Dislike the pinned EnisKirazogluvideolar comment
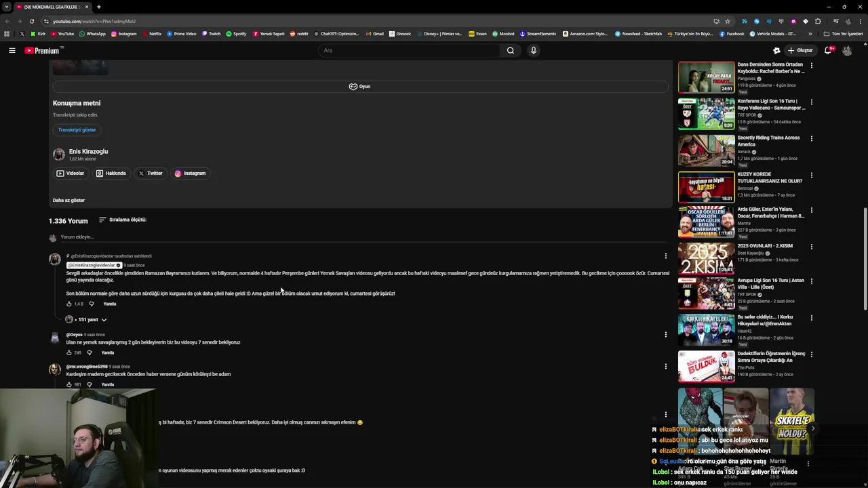This screenshot has width=868, height=488. [92, 304]
